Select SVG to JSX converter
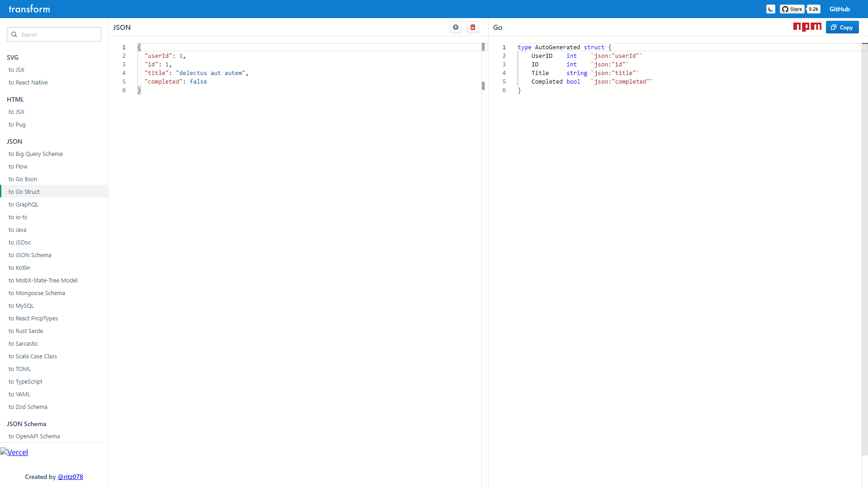The height and width of the screenshot is (488, 868). point(54,70)
